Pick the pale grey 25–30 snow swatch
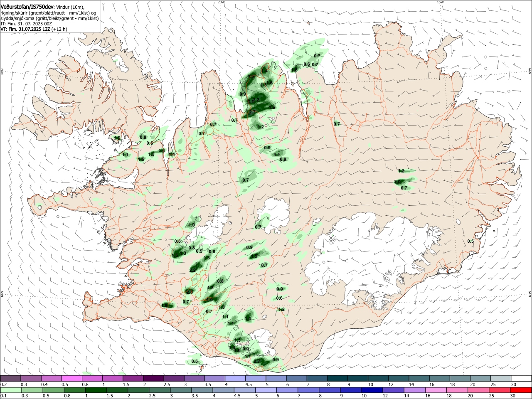The width and height of the screenshot is (532, 399). (x=501, y=378)
